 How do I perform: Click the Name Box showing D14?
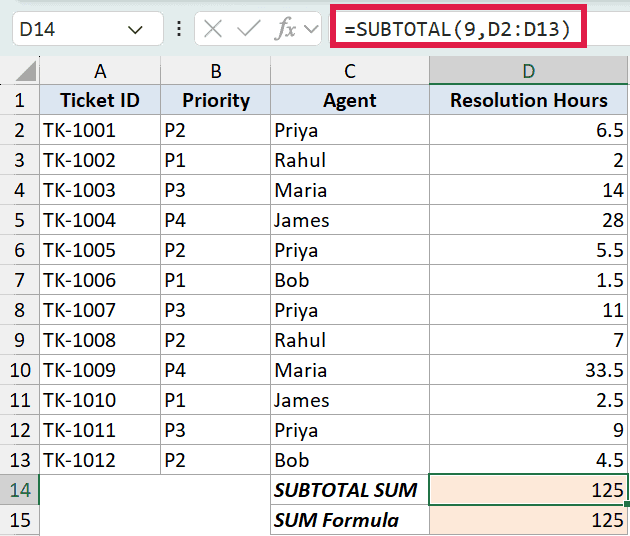point(88,29)
